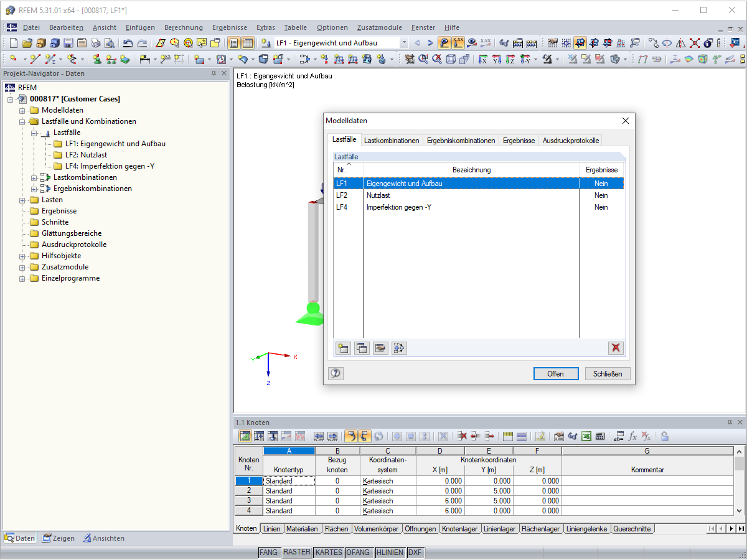
Task: Click the fourth icon in dialog bottom toolbar
Action: click(x=399, y=348)
